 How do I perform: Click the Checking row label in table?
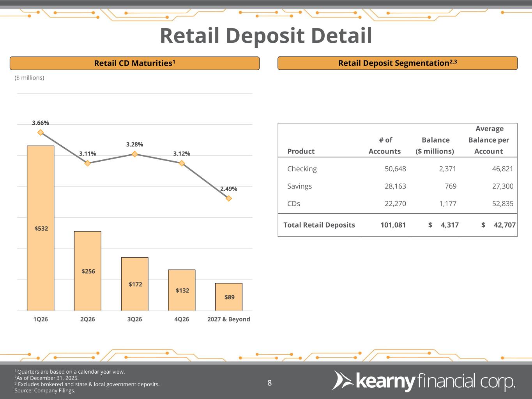pos(302,169)
